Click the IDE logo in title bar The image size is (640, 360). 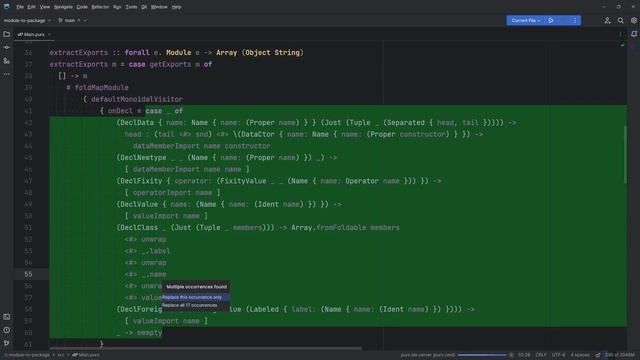coord(7,7)
